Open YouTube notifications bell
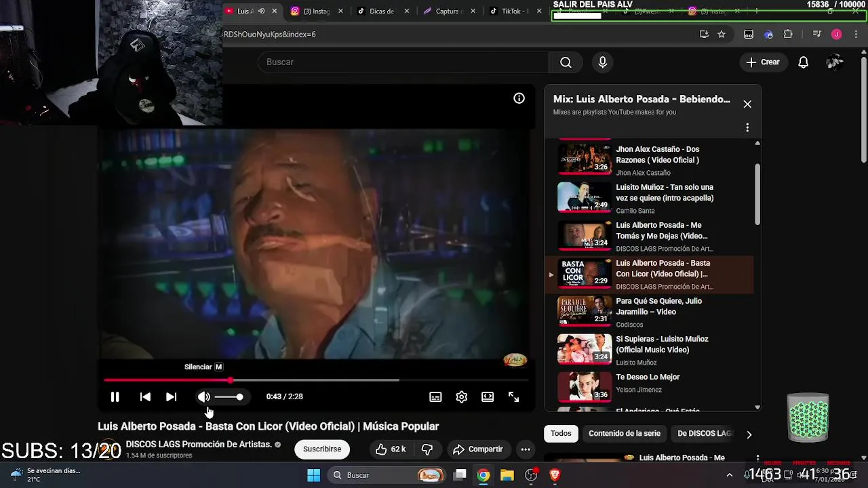Viewport: 868px width, 488px height. (x=803, y=62)
